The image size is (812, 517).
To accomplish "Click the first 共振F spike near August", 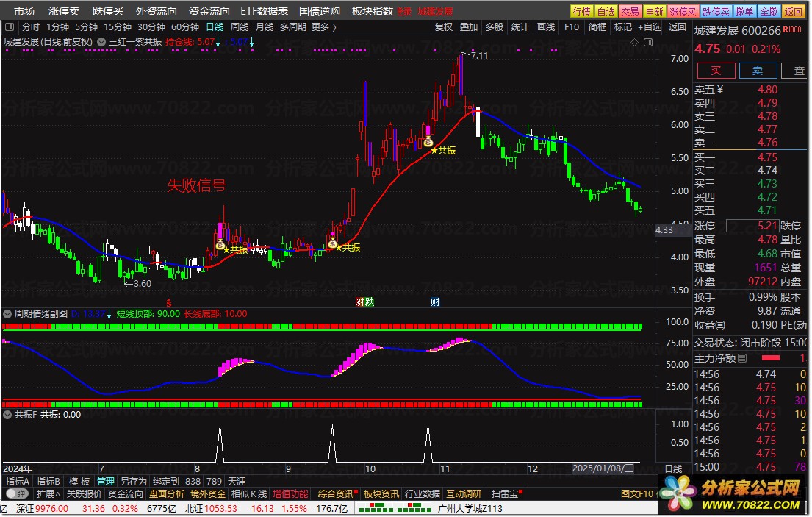I will point(220,443).
